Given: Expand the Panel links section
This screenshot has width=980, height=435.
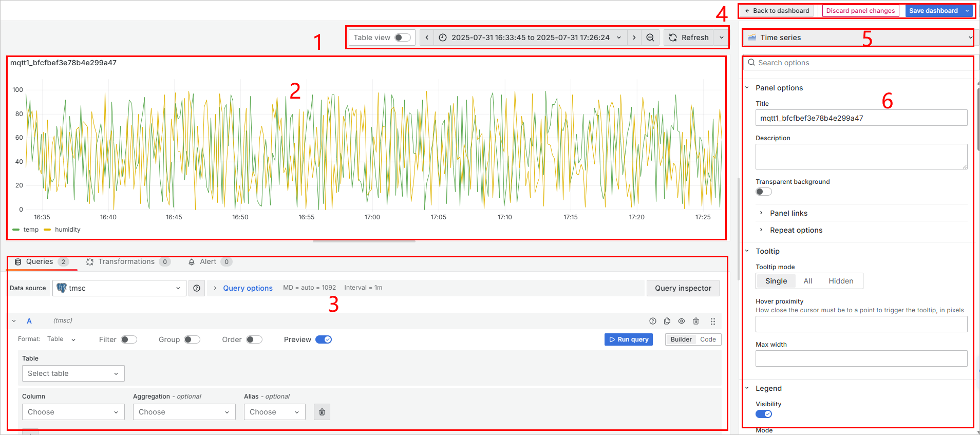Looking at the screenshot, I should [x=788, y=213].
